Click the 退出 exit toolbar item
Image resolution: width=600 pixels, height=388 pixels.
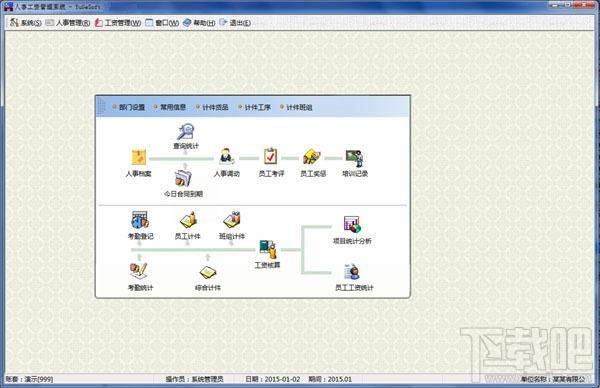point(235,23)
